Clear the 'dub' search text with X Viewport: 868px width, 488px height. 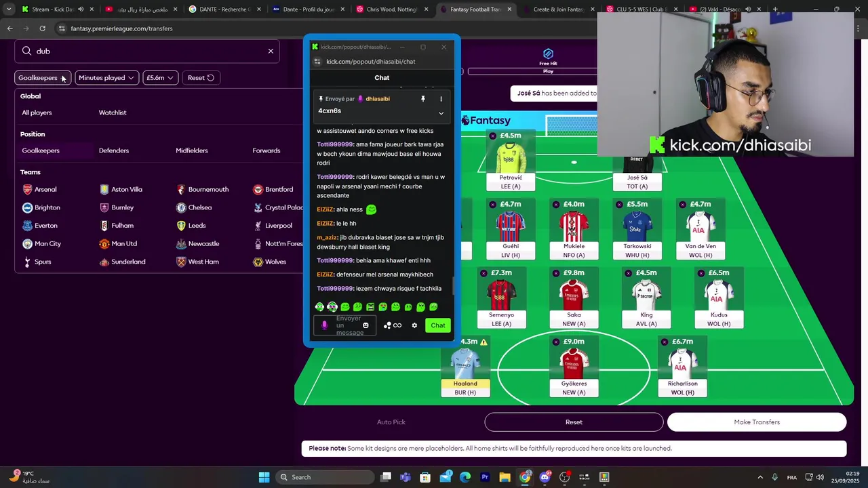point(271,51)
